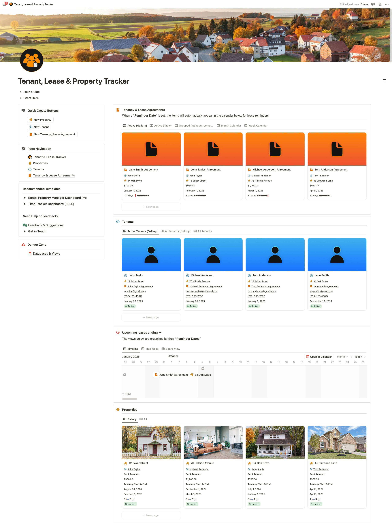Click the orange tenants page icon
The image size is (392, 532).
coord(32,60)
